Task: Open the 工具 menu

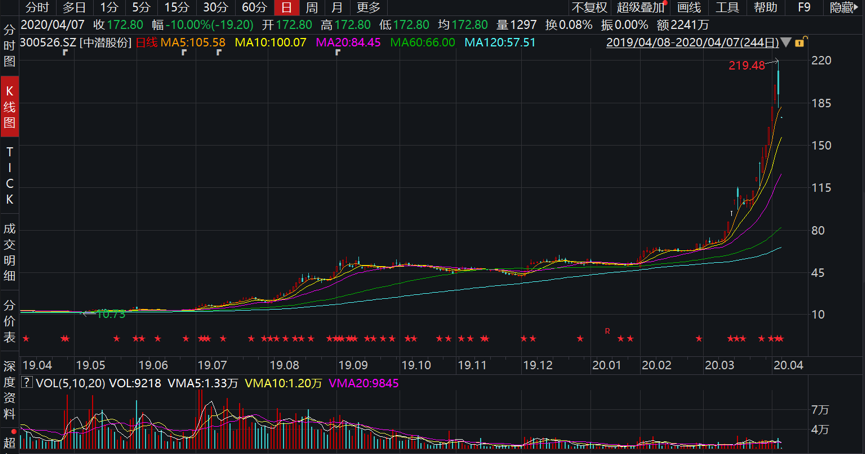Action: 727,8
